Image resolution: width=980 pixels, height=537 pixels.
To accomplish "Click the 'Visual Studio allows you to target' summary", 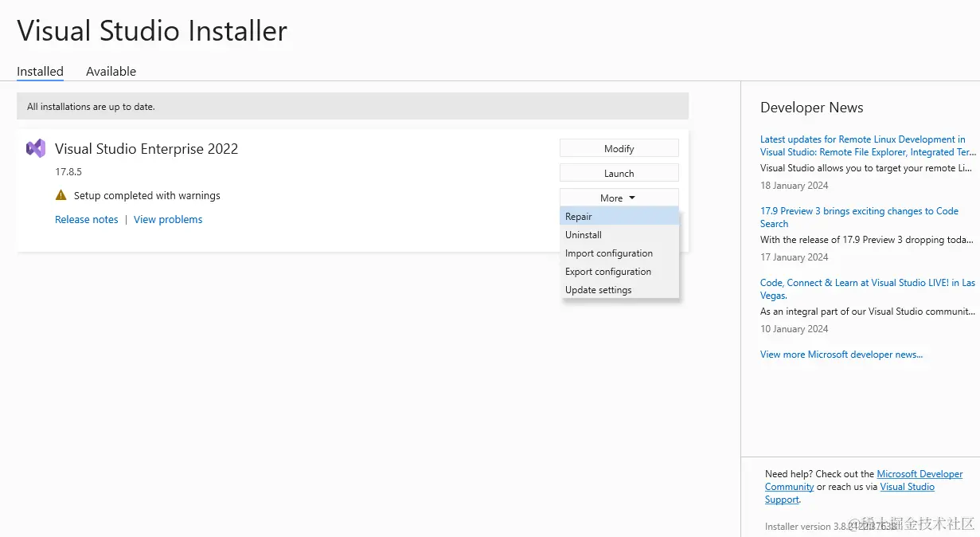I will coord(867,167).
